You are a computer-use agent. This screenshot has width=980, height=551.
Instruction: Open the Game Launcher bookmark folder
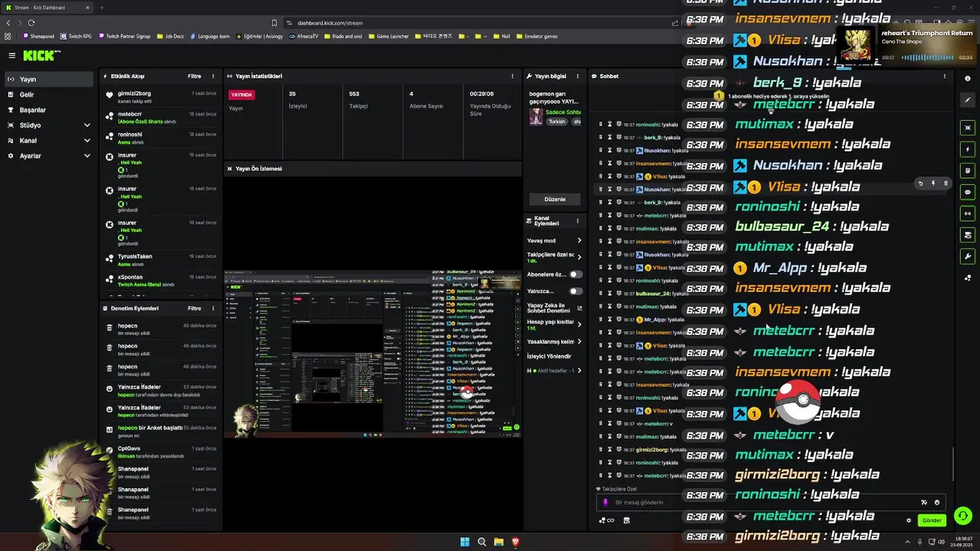point(389,36)
